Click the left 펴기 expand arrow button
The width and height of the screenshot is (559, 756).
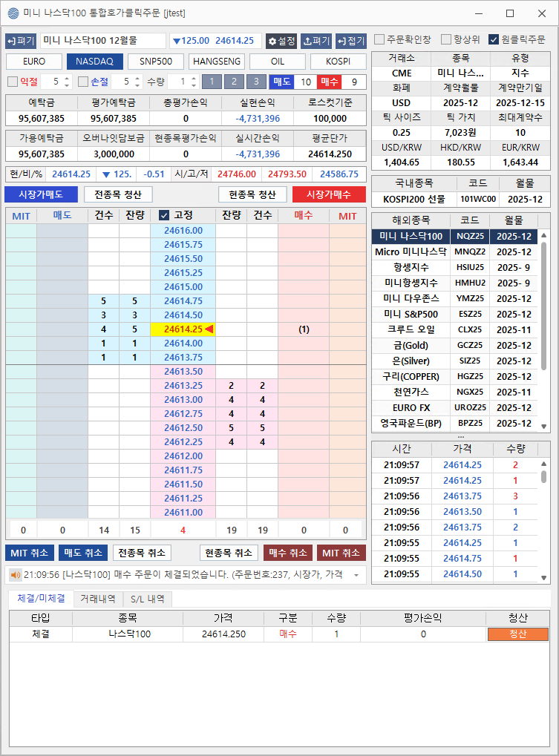click(21, 41)
